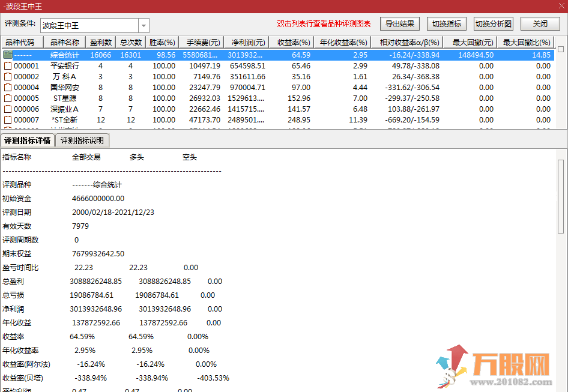The height and width of the screenshot is (392, 568).
Task: Switch to 评测指标说明 tab
Action: point(82,140)
